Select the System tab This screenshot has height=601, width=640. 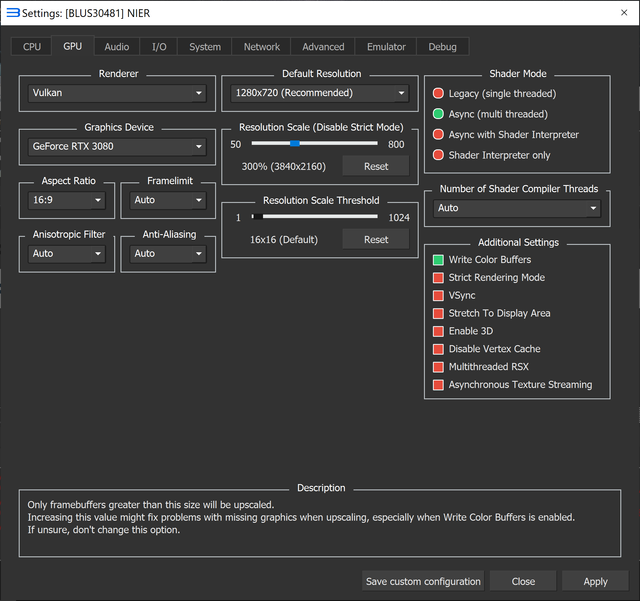205,47
